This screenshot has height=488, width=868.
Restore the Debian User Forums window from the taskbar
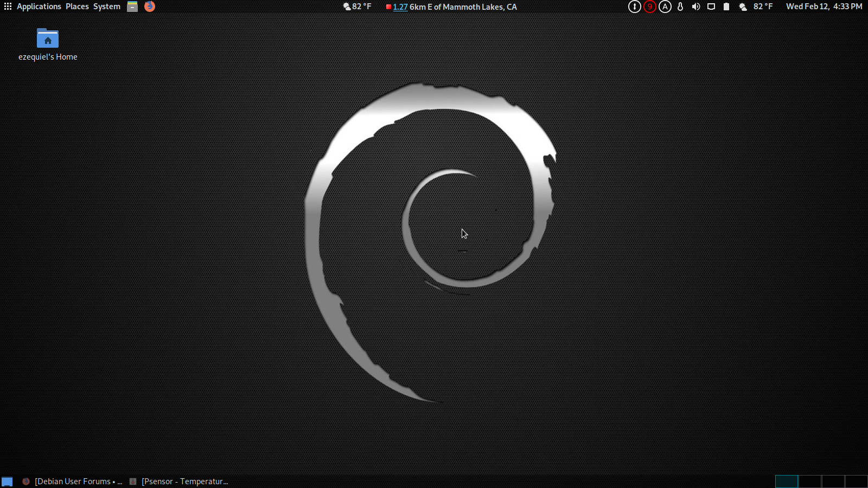coord(73,481)
